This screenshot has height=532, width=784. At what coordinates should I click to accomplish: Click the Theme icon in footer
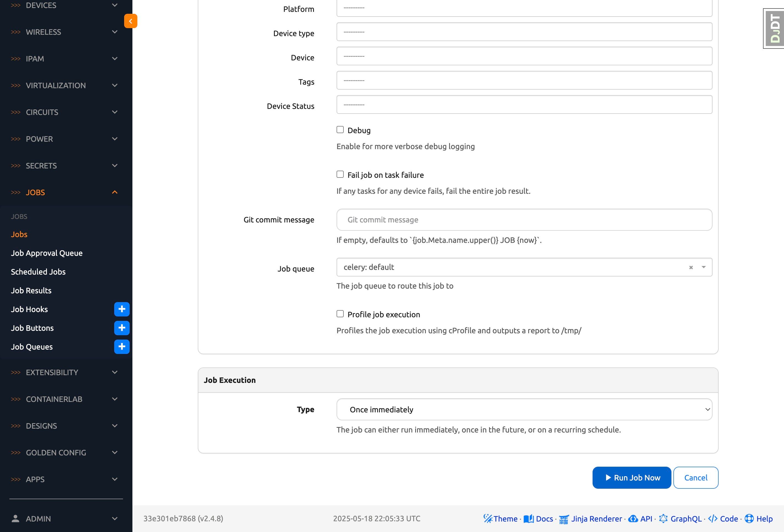pos(488,518)
